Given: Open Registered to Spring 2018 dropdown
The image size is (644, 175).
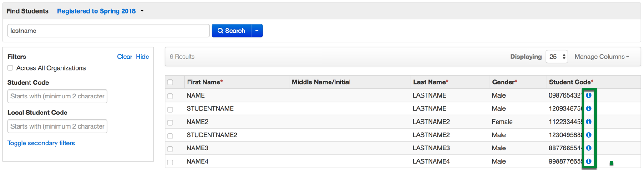Looking at the screenshot, I should click(x=100, y=11).
